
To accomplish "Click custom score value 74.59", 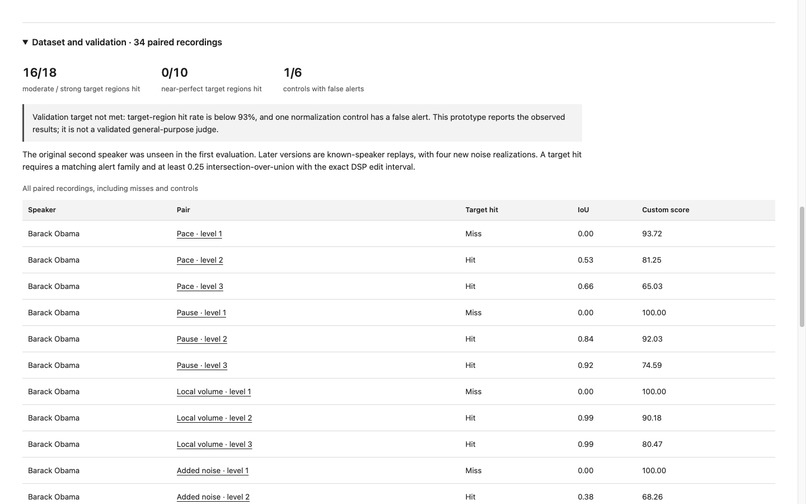I will click(651, 365).
